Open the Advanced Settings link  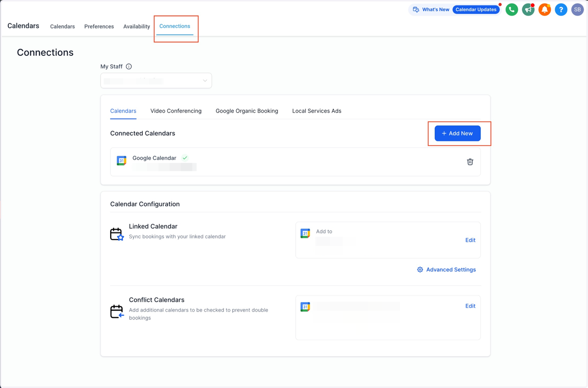451,269
